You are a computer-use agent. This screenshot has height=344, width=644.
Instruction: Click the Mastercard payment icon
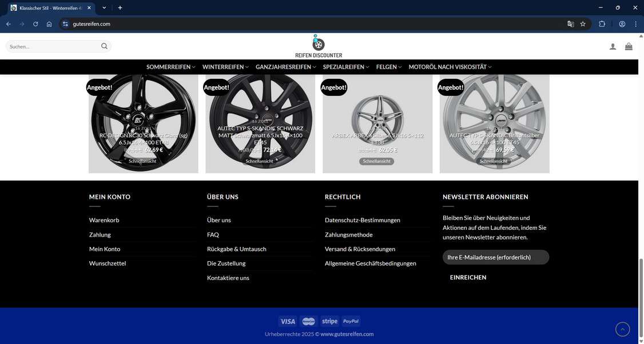[x=309, y=321]
